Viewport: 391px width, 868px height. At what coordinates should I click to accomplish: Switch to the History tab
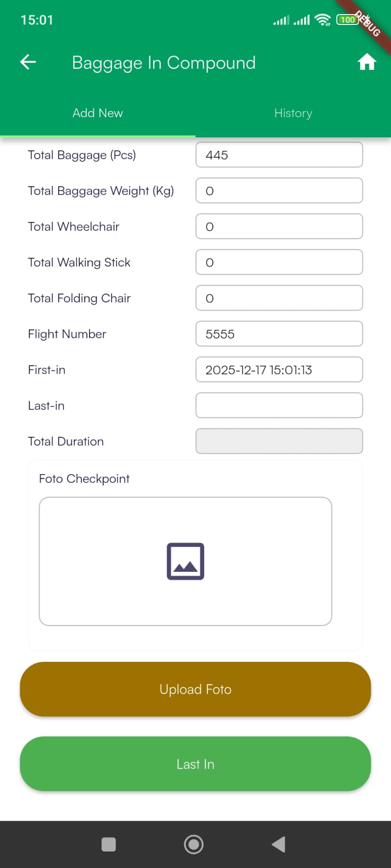tap(293, 113)
